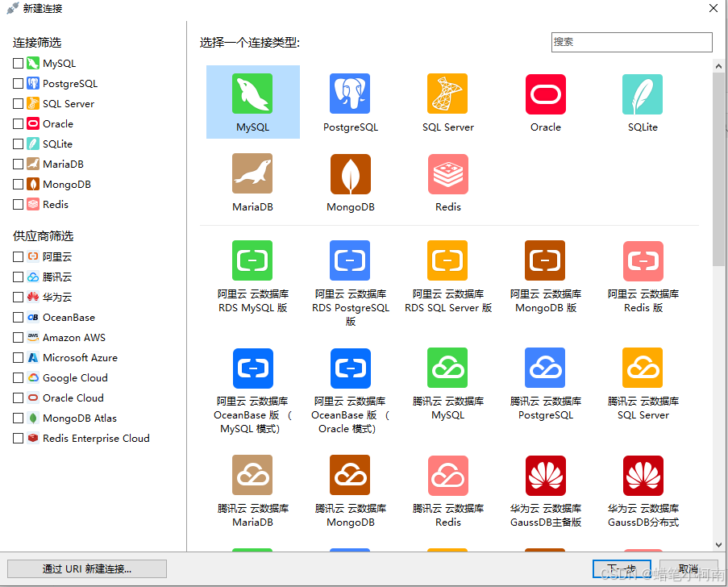This screenshot has height=587, width=728.
Task: Toggle the Oracle Cloud vendor checkbox
Action: [x=18, y=398]
